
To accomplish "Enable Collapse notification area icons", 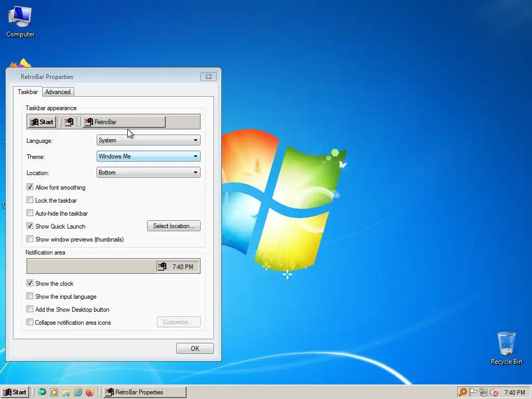I will point(30,322).
